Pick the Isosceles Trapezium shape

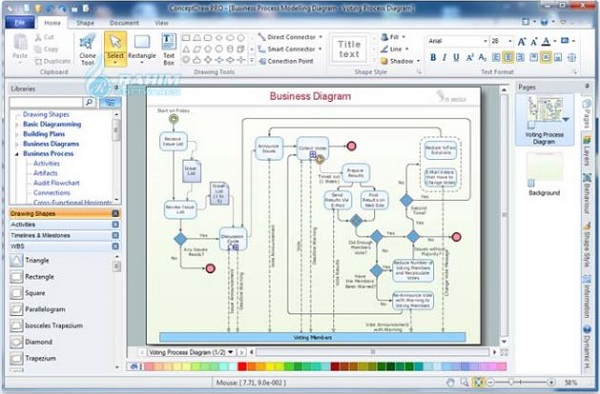[46, 326]
